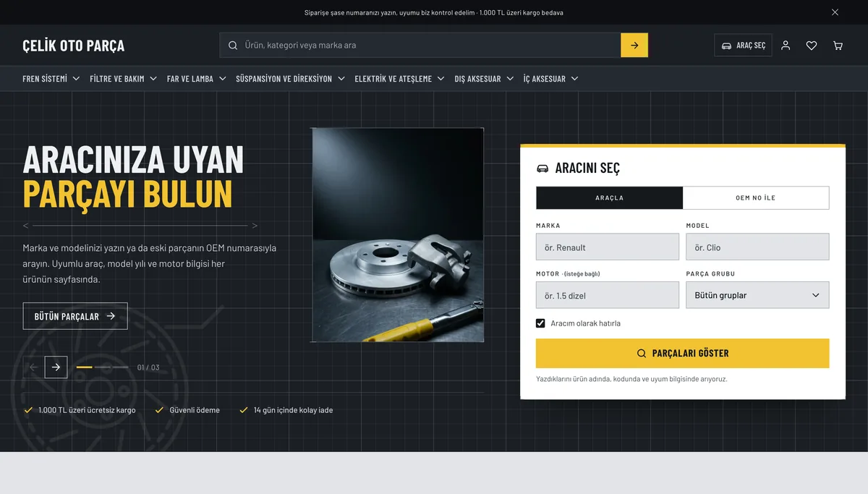Click the PARÇALARI GÖSTER button
Viewport: 868px width, 494px height.
click(682, 353)
